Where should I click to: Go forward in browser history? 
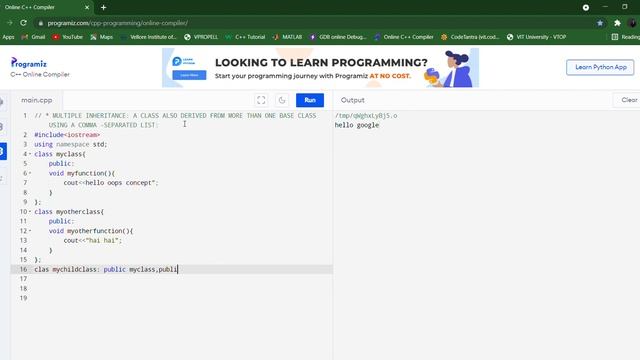tap(9, 23)
